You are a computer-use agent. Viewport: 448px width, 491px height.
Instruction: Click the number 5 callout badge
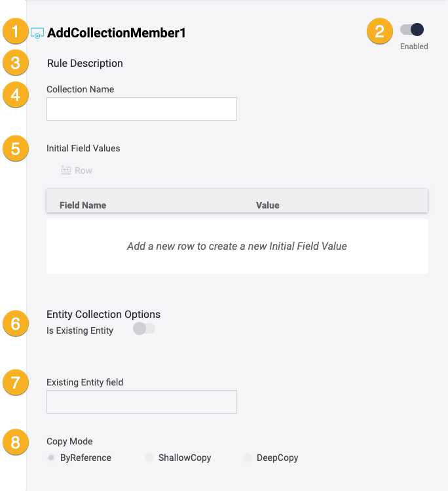point(16,148)
